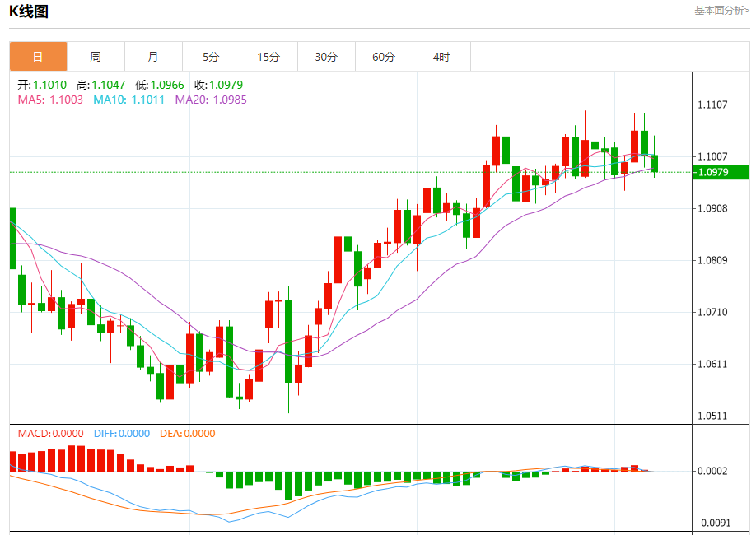Open the 5分 timeframe tab
The image size is (756, 535).
211,57
